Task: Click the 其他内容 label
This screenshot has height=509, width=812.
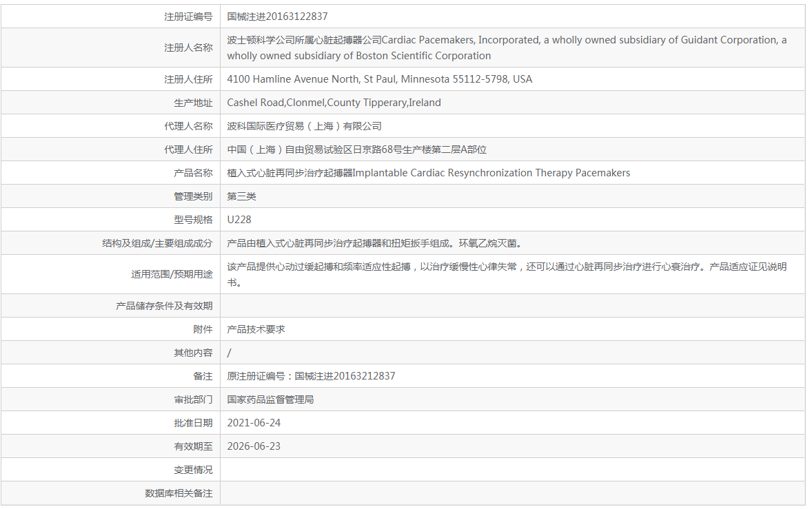Action: pyautogui.click(x=192, y=353)
